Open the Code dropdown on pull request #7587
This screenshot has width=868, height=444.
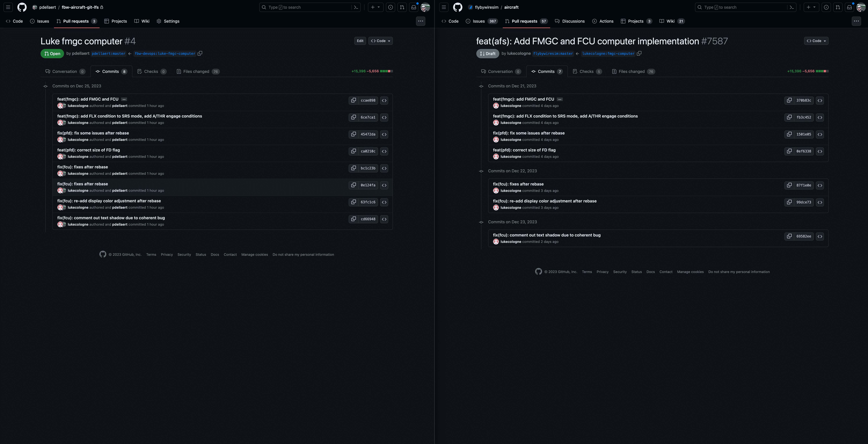click(816, 41)
